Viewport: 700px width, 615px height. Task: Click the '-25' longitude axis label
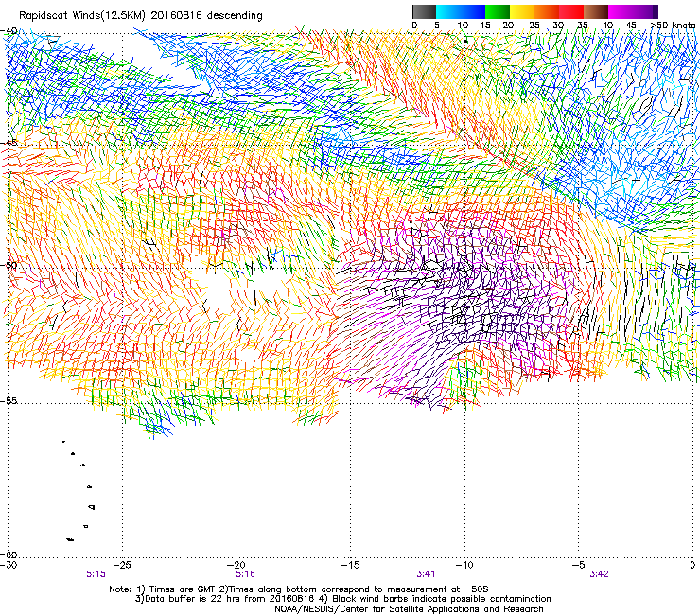pos(123,565)
